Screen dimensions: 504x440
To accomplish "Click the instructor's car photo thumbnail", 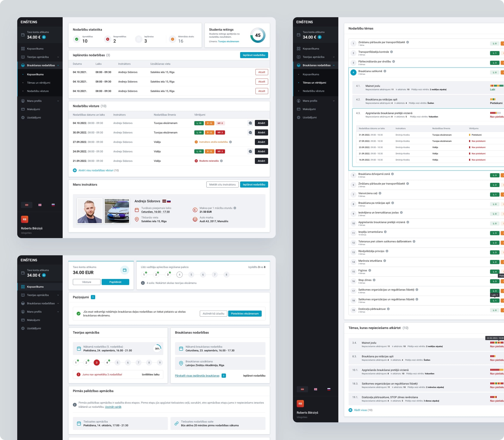I will coord(117,211).
